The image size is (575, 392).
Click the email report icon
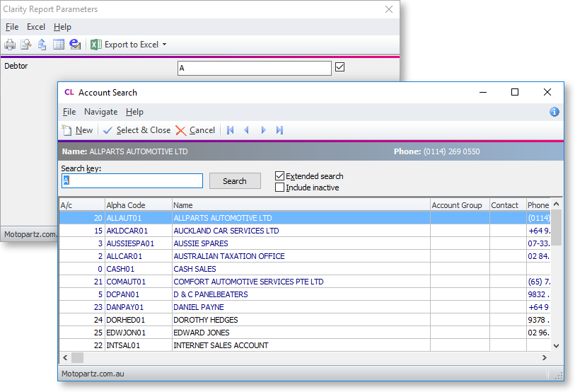click(75, 45)
